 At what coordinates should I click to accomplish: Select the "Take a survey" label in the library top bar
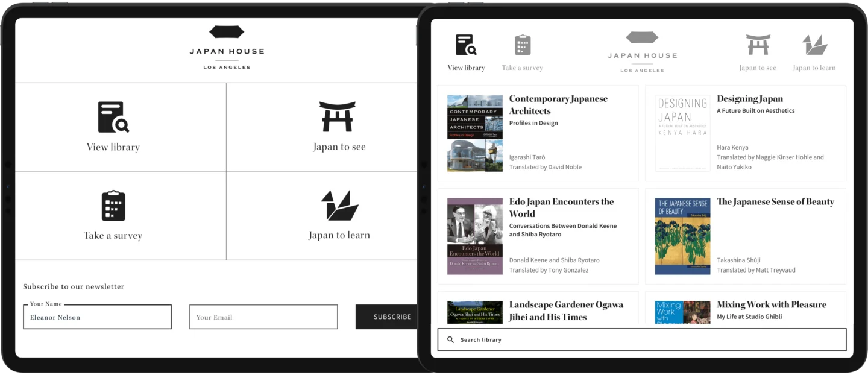[x=523, y=68]
